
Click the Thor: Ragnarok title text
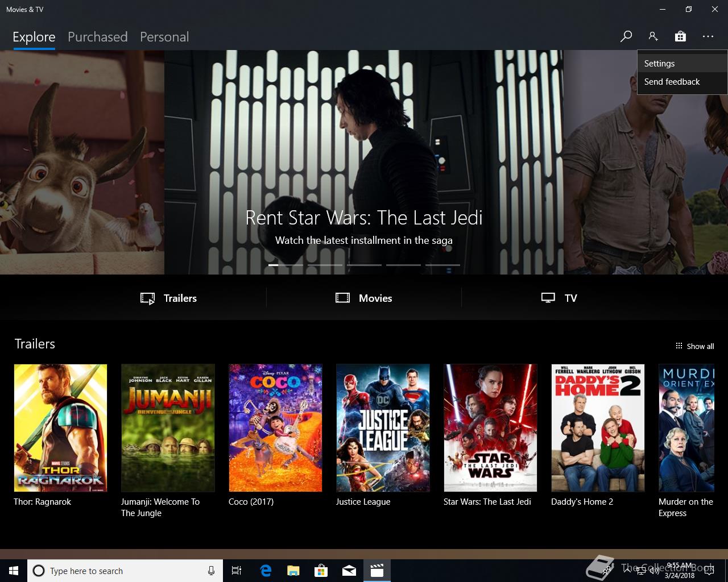[43, 502]
